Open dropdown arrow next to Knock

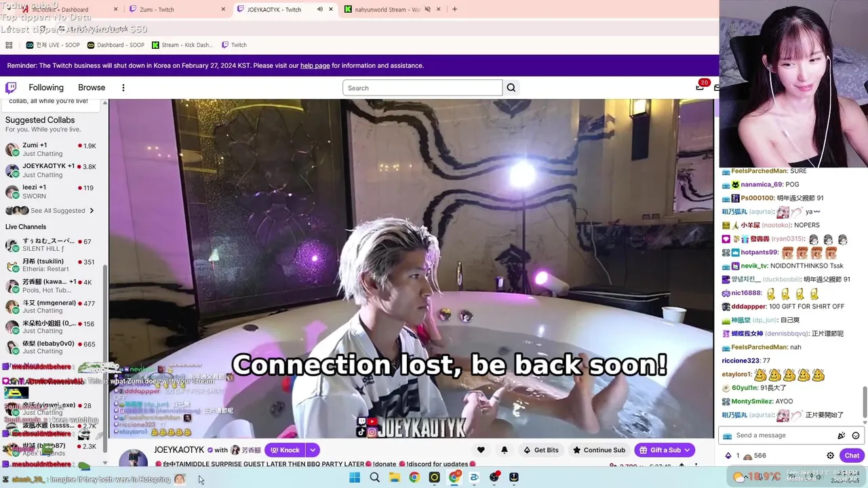coord(313,450)
